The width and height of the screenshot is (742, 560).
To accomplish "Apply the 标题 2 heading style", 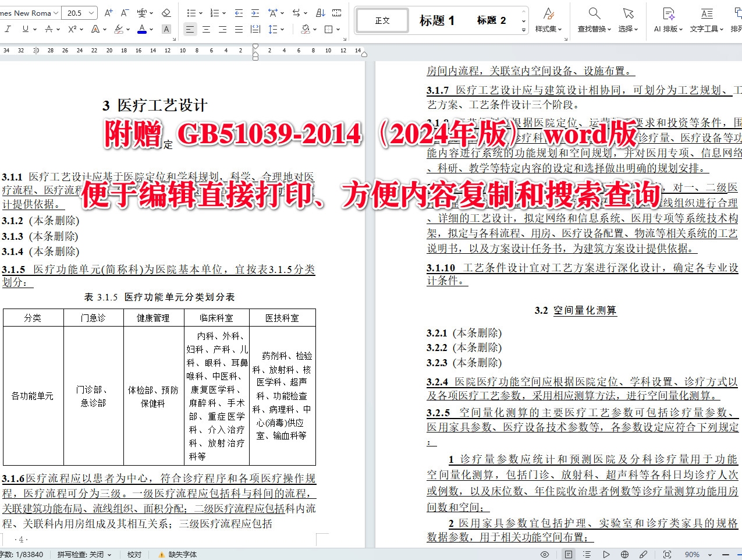I will pos(491,20).
